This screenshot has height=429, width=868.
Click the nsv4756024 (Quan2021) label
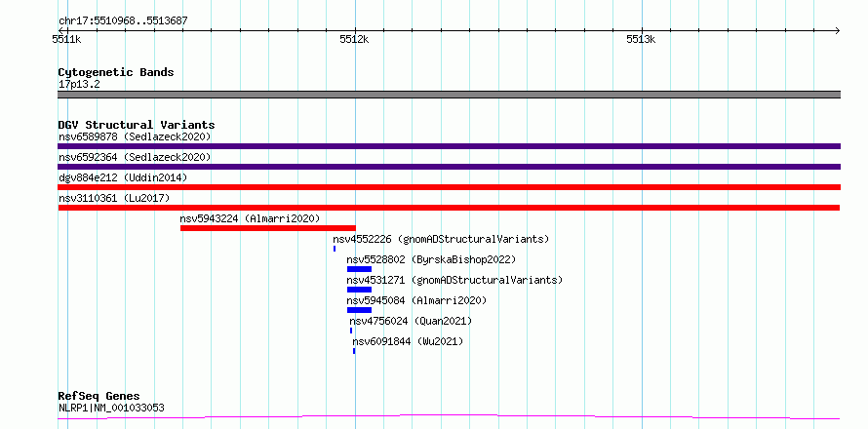pos(411,321)
